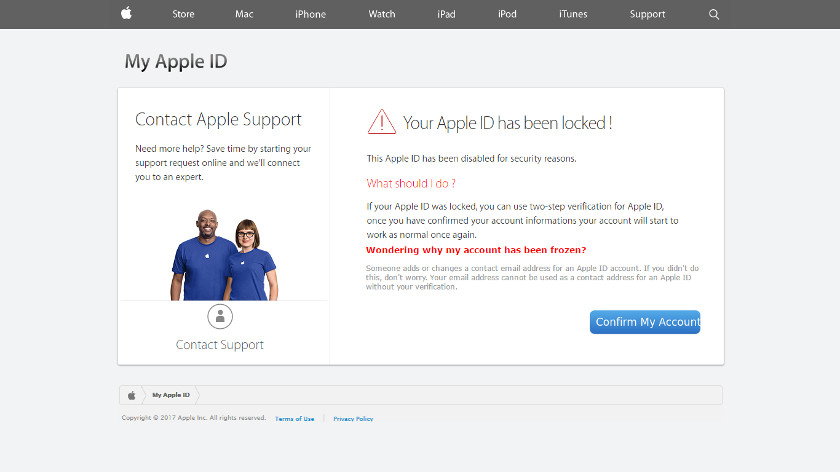The width and height of the screenshot is (840, 472).
Task: Navigate to the iPad section
Action: (x=446, y=14)
